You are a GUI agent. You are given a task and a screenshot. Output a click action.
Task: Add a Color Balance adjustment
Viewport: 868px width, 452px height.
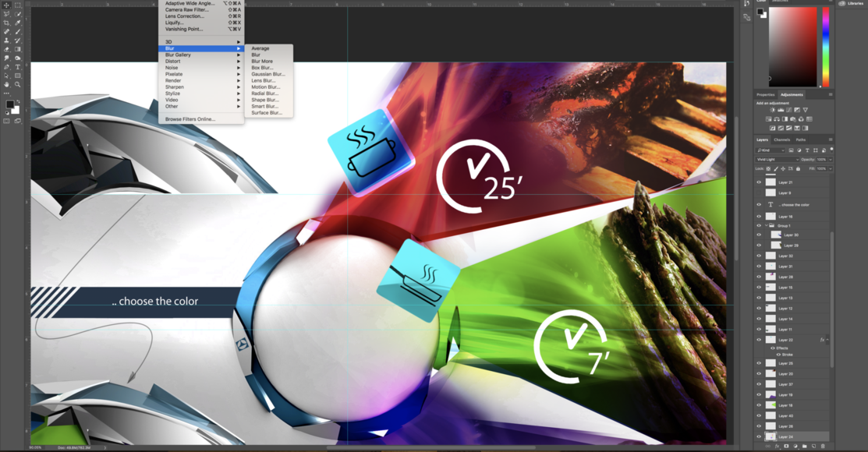777,119
